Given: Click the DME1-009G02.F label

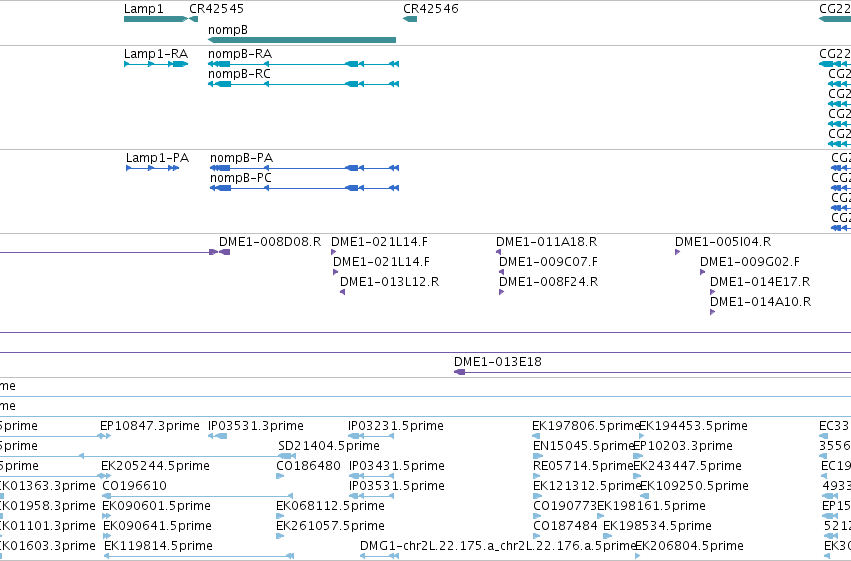Looking at the screenshot, I should click(750, 262).
